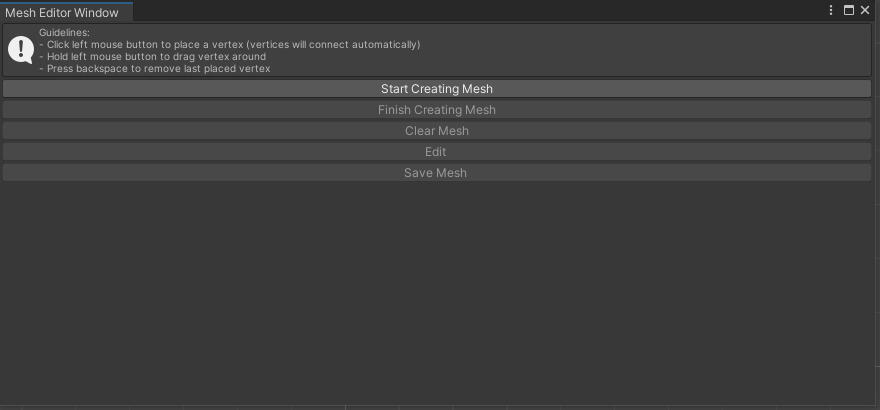Viewport: 880px width, 410px height.
Task: Click the Clear Mesh button
Action: 436,131
